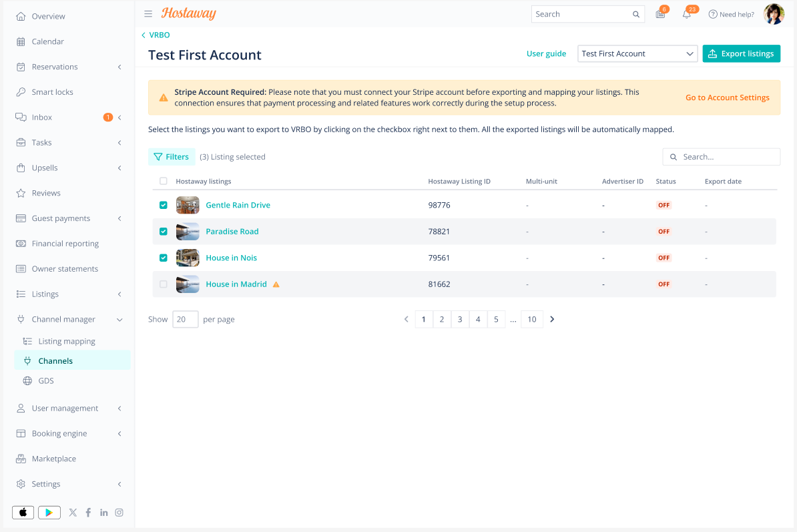The width and height of the screenshot is (797, 532).
Task: Click the hamburger menu icon
Action: (148, 14)
